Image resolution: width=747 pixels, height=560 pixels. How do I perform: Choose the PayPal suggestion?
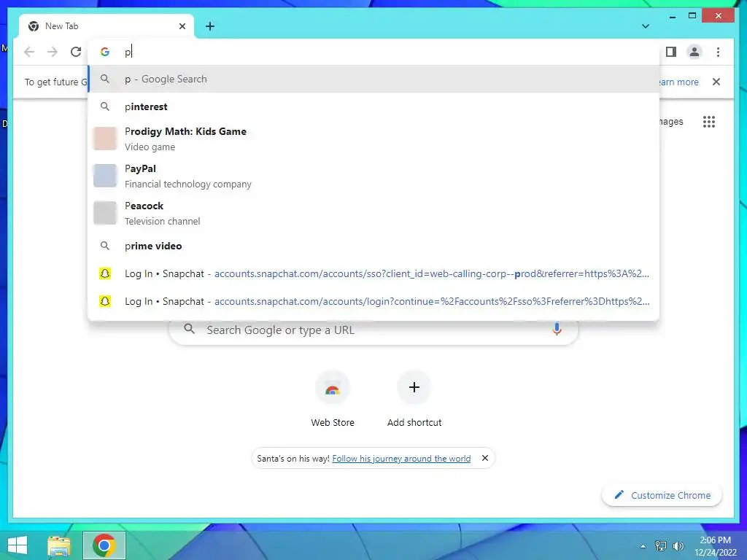point(374,176)
